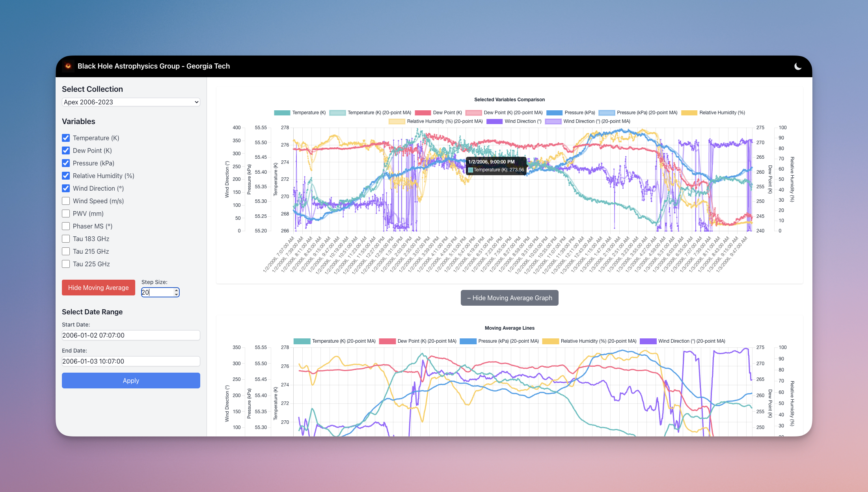Viewport: 868px width, 492px height.
Task: Click the Moving Average Lines chart title
Action: click(x=509, y=327)
